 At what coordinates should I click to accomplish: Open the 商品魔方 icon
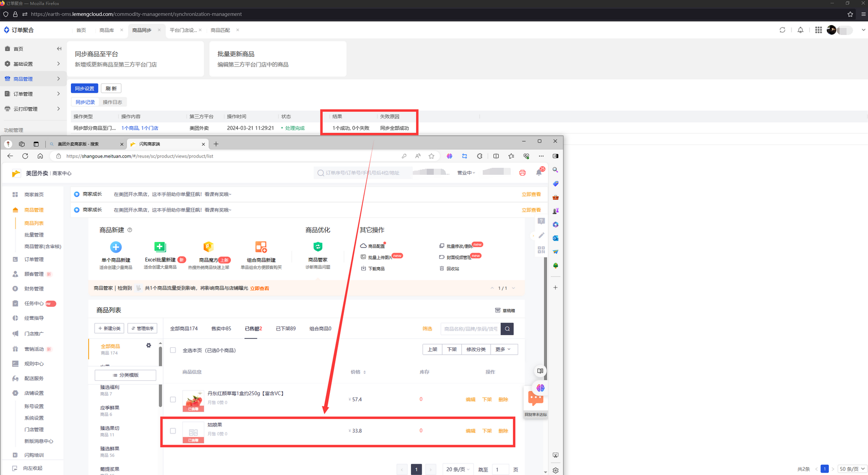click(x=208, y=247)
